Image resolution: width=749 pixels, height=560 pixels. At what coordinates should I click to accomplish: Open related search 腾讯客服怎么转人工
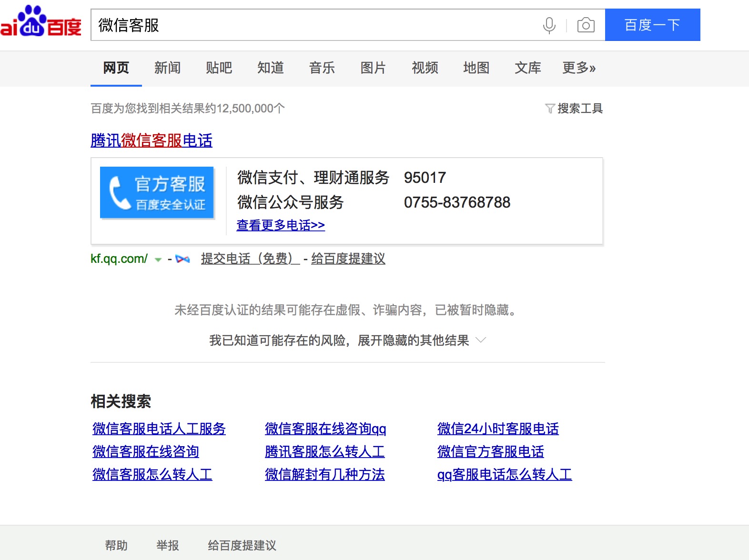click(x=325, y=451)
